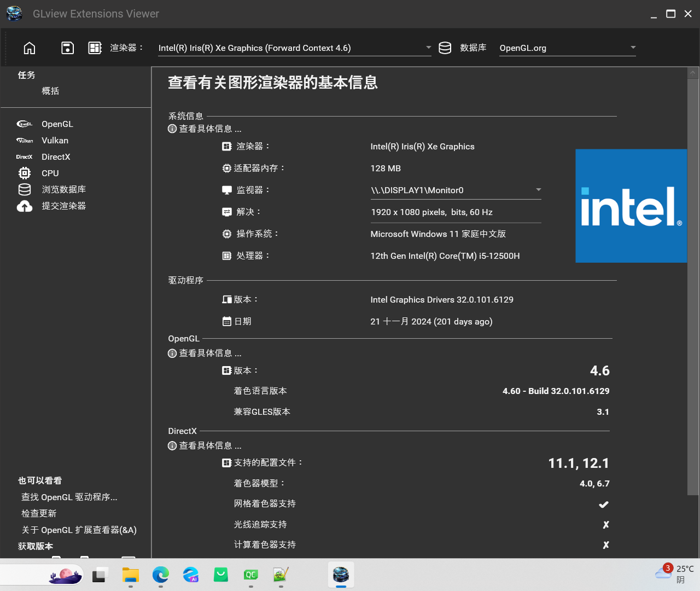Click the driver text Intel Graphics Drivers 32.0.101.6129
This screenshot has width=700, height=591.
pos(442,300)
